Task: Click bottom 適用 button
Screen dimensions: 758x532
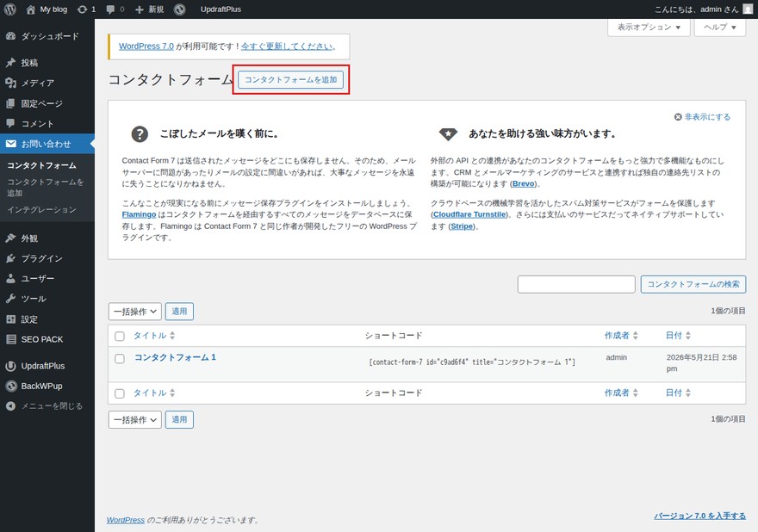Action: [179, 420]
